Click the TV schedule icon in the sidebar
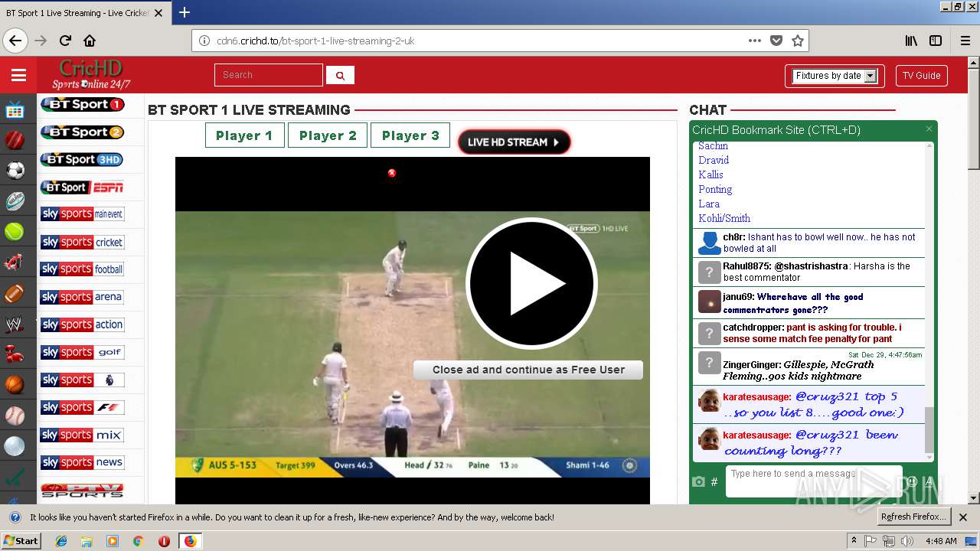The height and width of the screenshot is (551, 980). [15, 110]
